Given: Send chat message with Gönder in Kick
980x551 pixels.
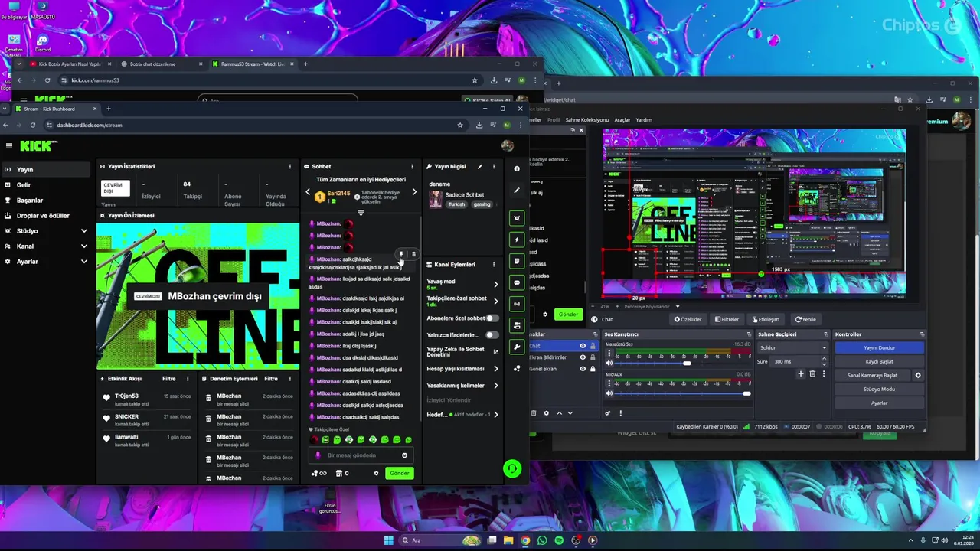Looking at the screenshot, I should pyautogui.click(x=400, y=473).
